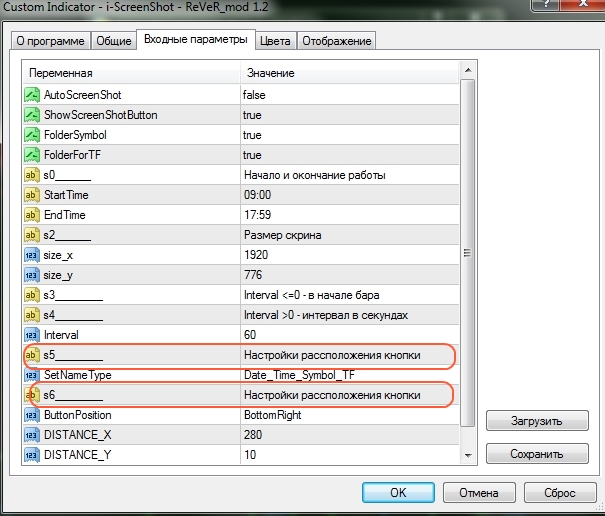Select the DISTANCE_X variable name
This screenshot has width=605, height=516.
click(x=78, y=435)
